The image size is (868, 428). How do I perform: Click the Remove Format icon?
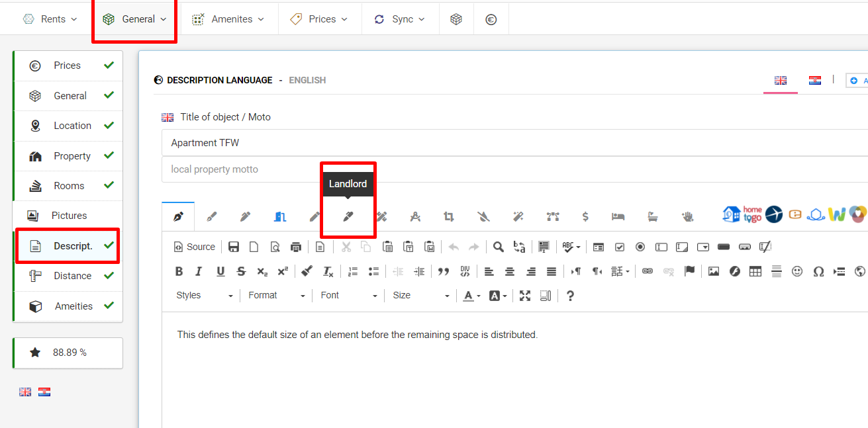[x=328, y=271]
